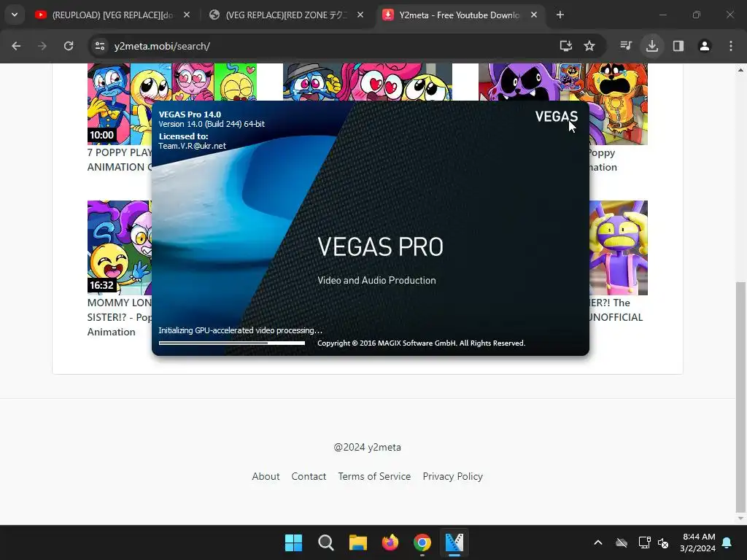
Task: Click the VEGAS splash loading progress bar
Action: [232, 343]
